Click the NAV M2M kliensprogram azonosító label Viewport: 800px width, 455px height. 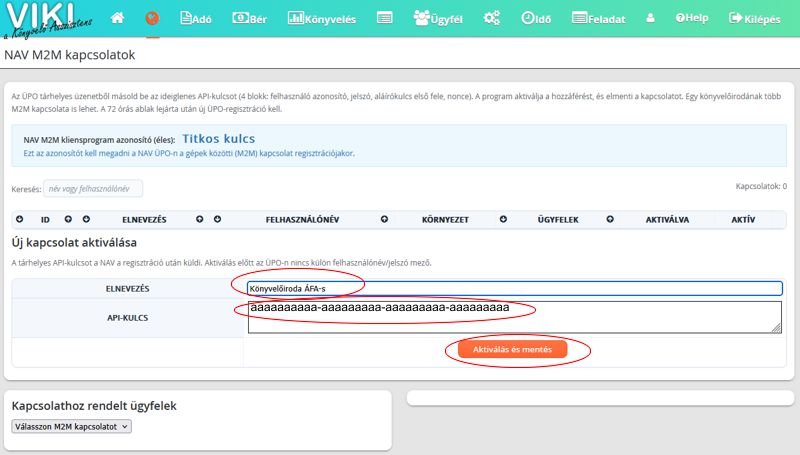(99, 140)
